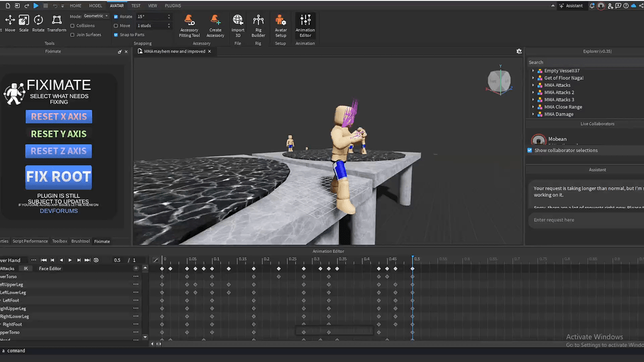Open the Face Editor
The image size is (644, 362).
[x=50, y=269]
